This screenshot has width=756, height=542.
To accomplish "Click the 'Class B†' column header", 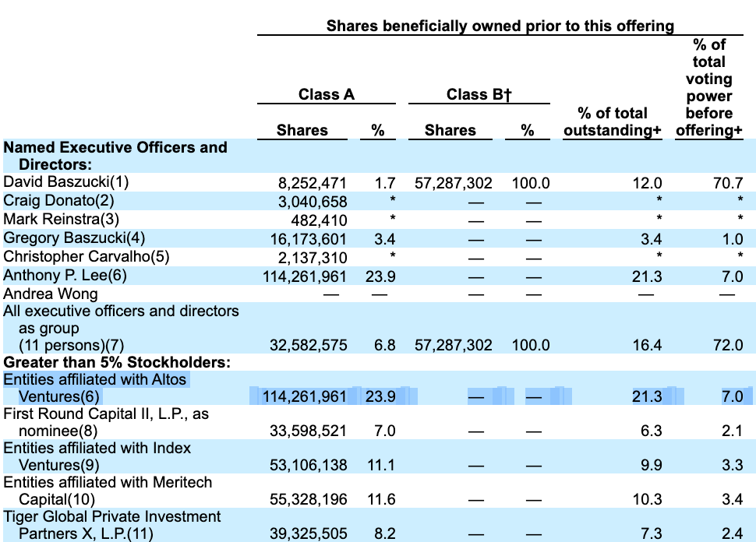I will [x=479, y=94].
